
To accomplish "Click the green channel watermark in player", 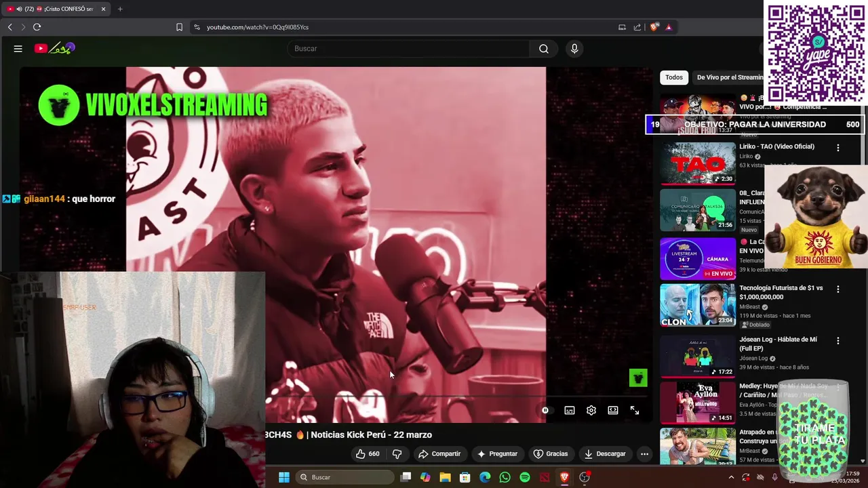I will click(638, 378).
